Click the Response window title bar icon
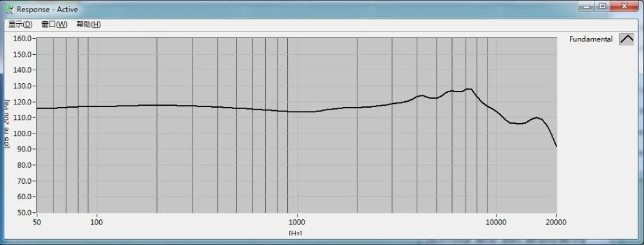 pos(10,9)
